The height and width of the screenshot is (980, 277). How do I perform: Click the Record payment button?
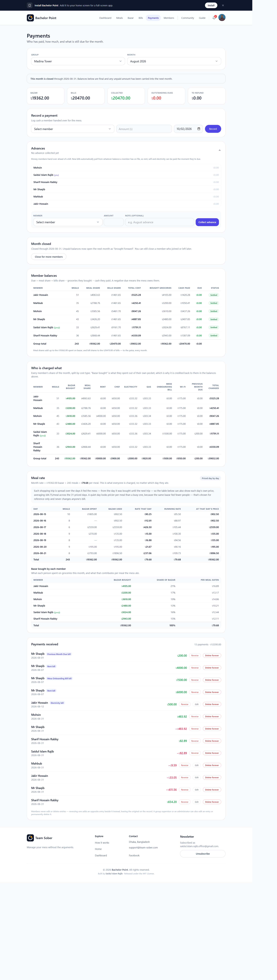point(213,129)
